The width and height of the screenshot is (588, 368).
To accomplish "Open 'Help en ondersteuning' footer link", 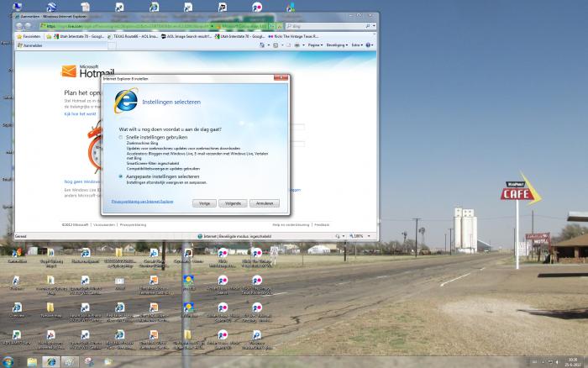I will (291, 224).
